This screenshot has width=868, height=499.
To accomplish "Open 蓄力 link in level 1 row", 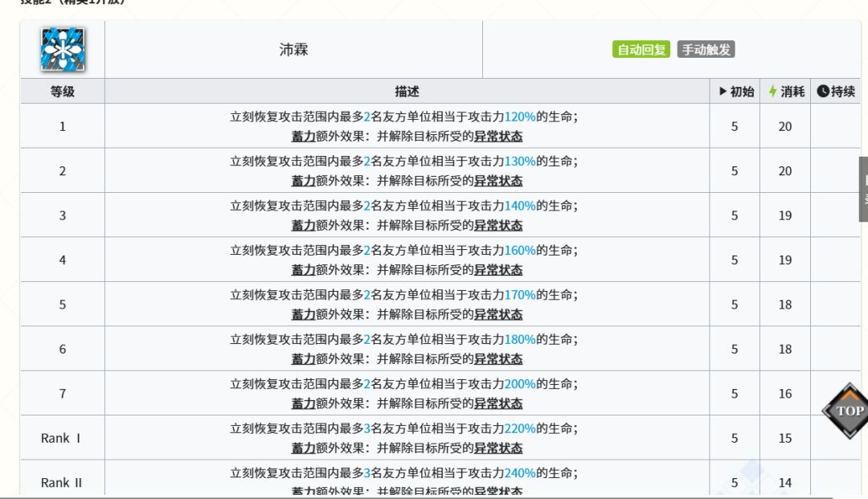I will point(303,136).
